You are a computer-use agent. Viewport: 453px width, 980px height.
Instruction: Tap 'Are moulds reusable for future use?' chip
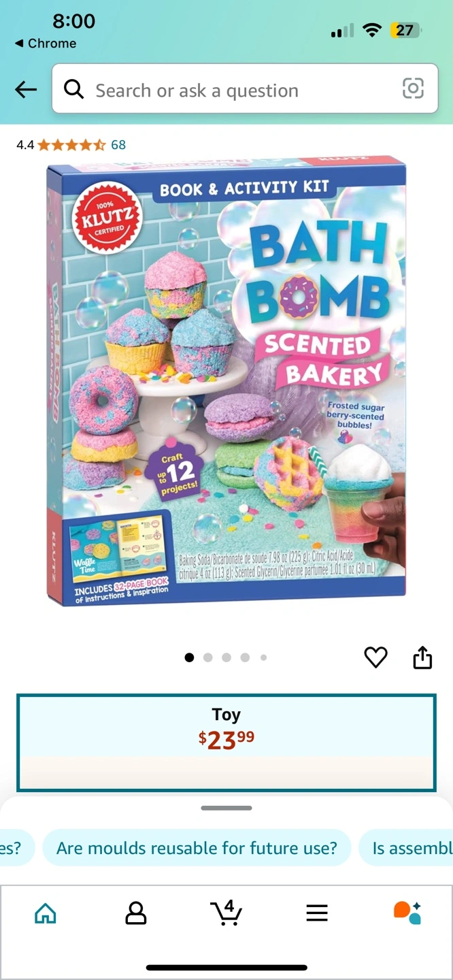coord(197,848)
